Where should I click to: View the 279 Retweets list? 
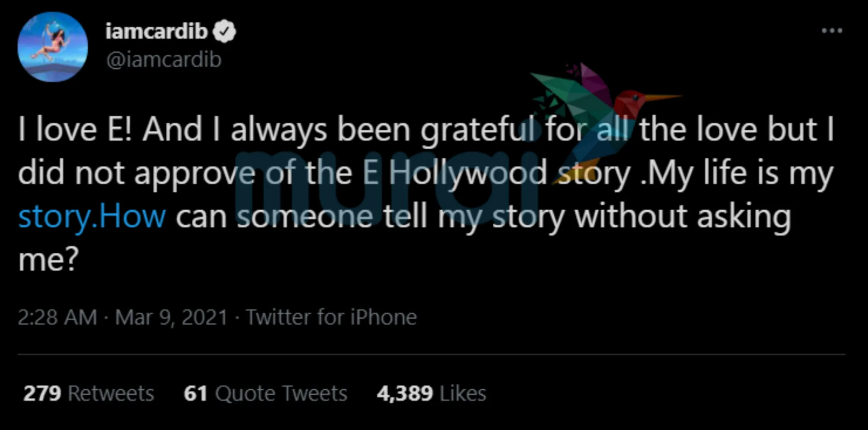(x=89, y=393)
